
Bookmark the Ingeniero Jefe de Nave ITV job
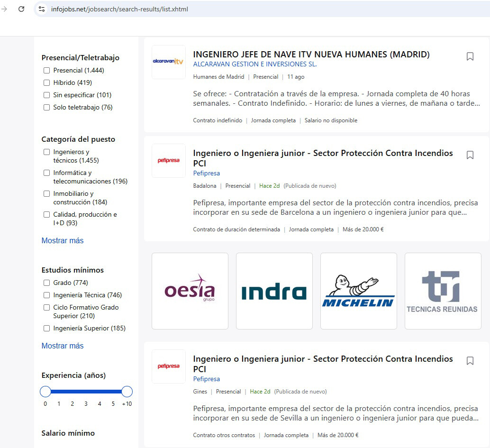470,56
